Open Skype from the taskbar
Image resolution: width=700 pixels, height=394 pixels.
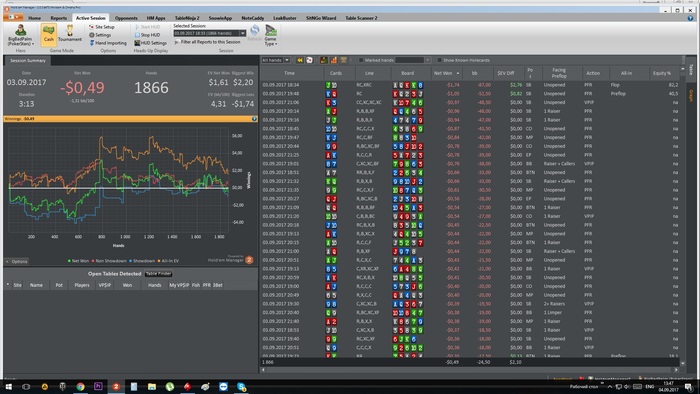pyautogui.click(x=242, y=386)
